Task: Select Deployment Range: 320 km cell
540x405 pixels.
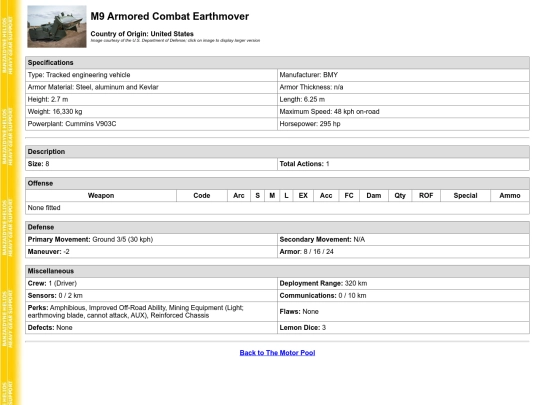Action: tap(403, 283)
